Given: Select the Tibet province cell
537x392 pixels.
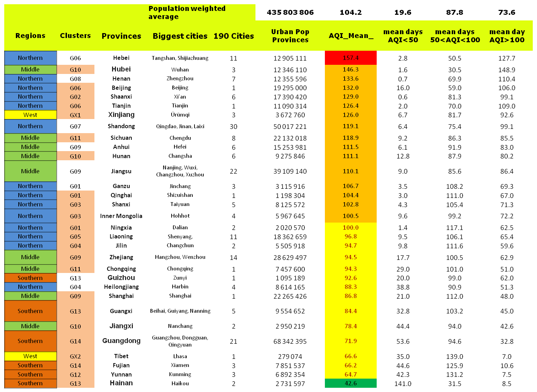Looking at the screenshot, I should coord(121,356).
